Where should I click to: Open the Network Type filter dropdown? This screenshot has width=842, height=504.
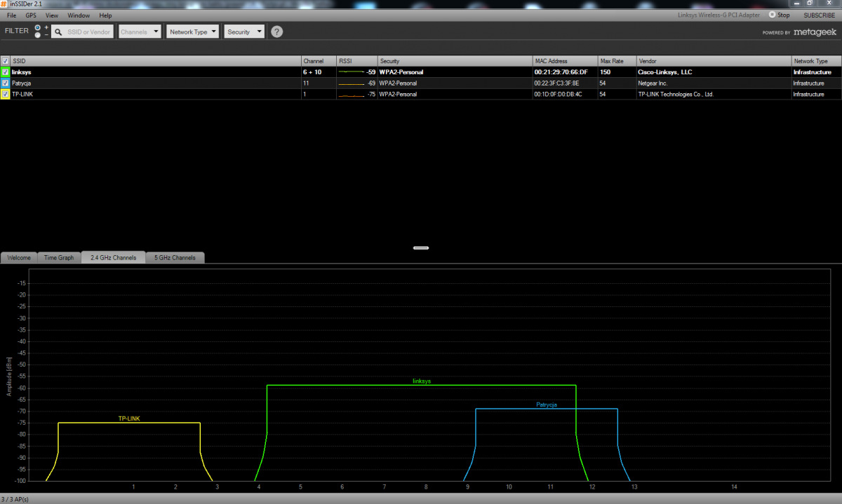click(194, 32)
